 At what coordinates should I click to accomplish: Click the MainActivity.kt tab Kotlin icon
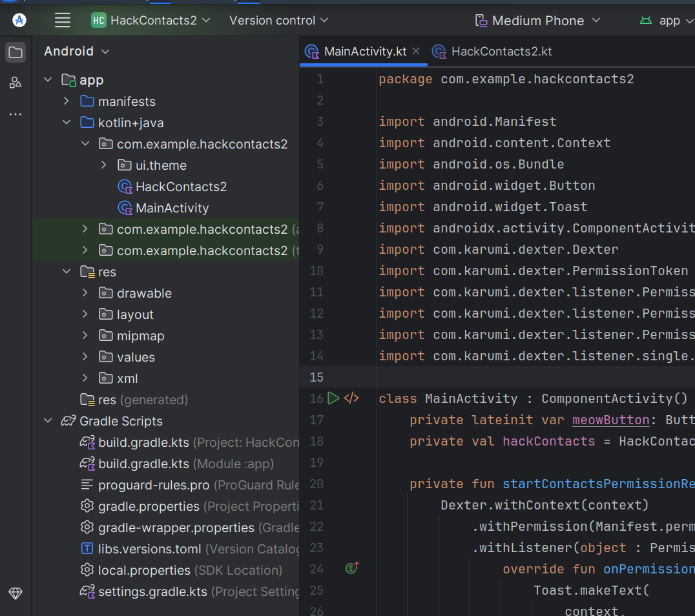tap(312, 52)
